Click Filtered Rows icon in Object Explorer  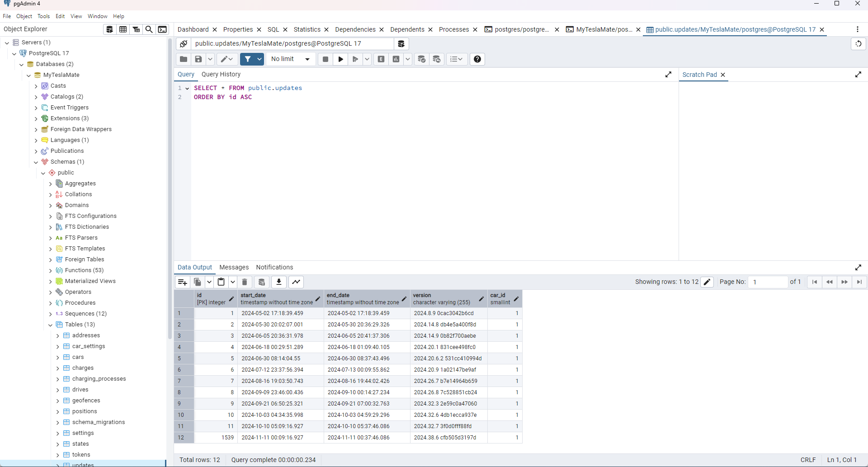coord(136,29)
